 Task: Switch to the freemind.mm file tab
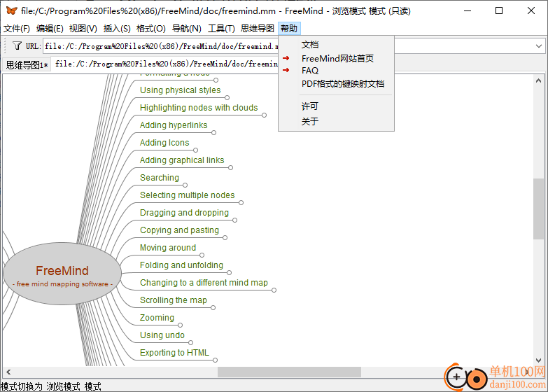point(167,64)
